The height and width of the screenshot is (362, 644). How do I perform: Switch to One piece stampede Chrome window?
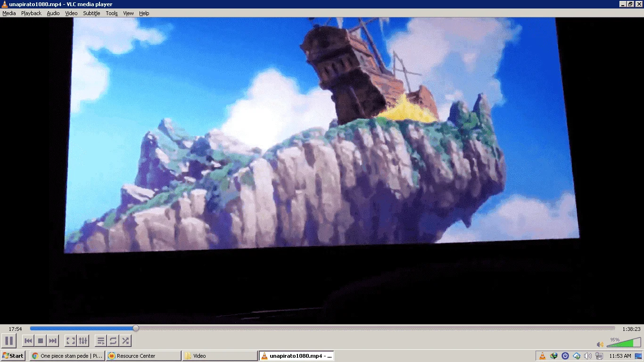[67, 356]
